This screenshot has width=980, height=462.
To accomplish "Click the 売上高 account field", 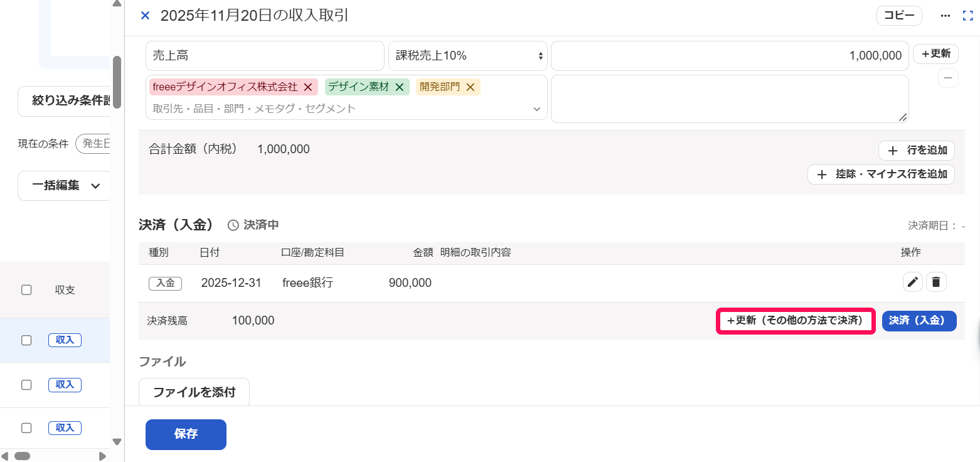I will pyautogui.click(x=265, y=56).
